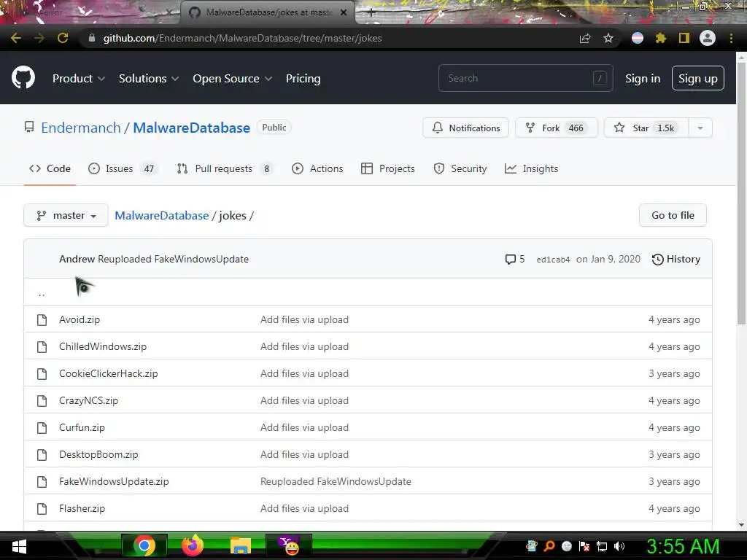Go to parent directory row

point(368,292)
